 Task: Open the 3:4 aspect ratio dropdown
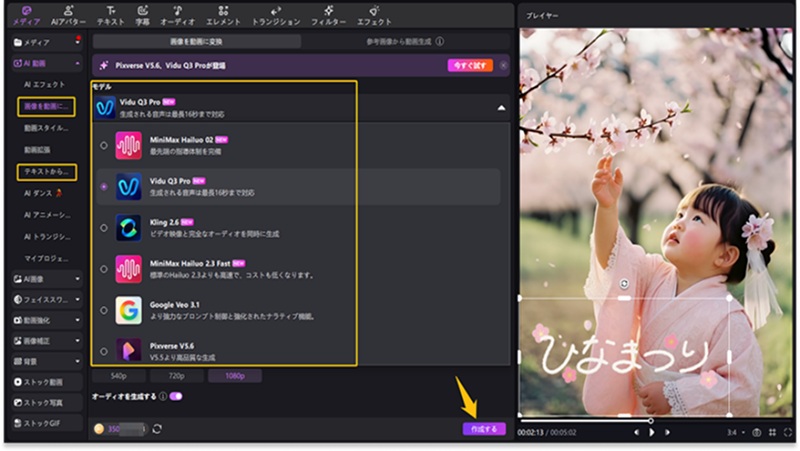pyautogui.click(x=736, y=433)
